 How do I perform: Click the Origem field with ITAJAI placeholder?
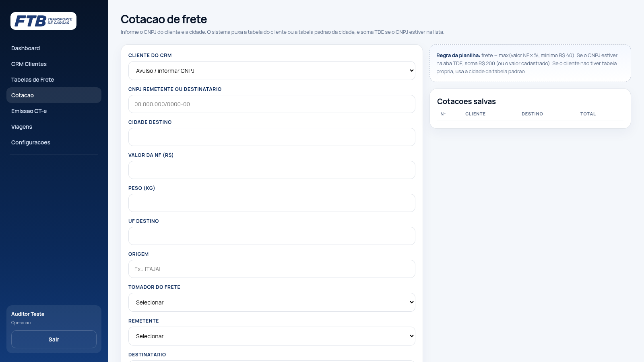click(272, 269)
